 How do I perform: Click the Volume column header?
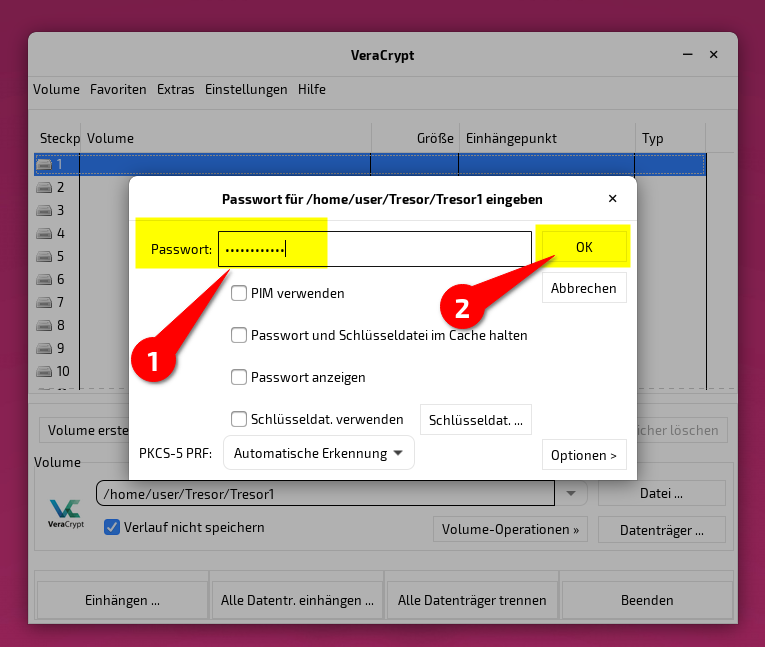tap(225, 138)
